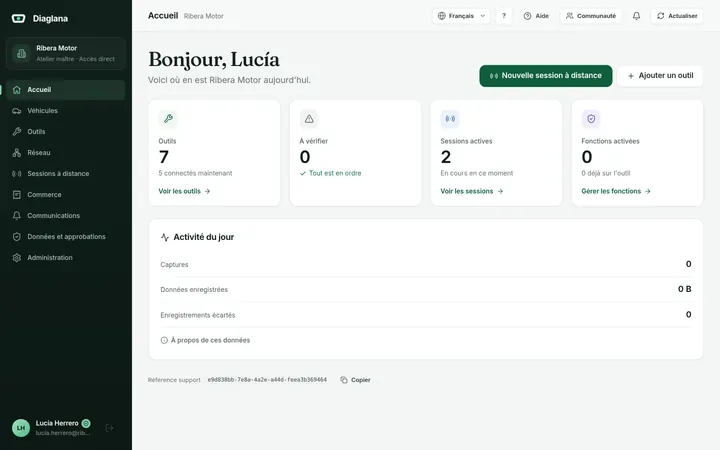This screenshot has width=720, height=450.
Task: Click the 0 déjà sur l'outil text
Action: (x=606, y=173)
